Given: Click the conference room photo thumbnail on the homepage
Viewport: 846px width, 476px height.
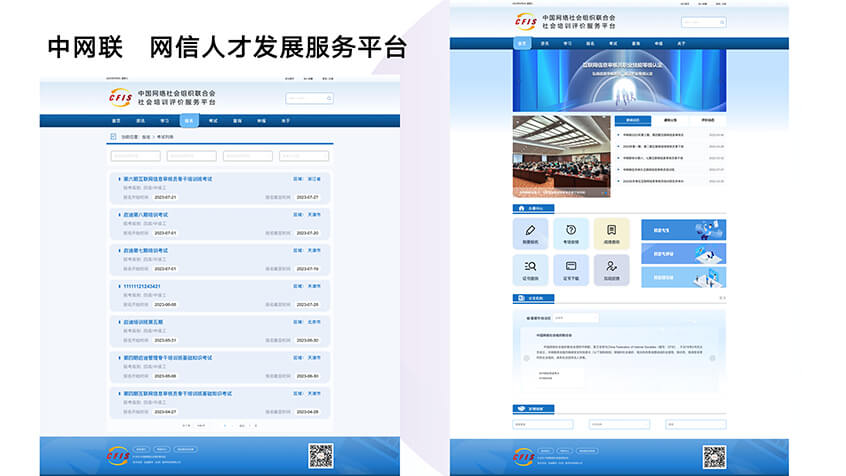Looking at the screenshot, I should pos(561,155).
